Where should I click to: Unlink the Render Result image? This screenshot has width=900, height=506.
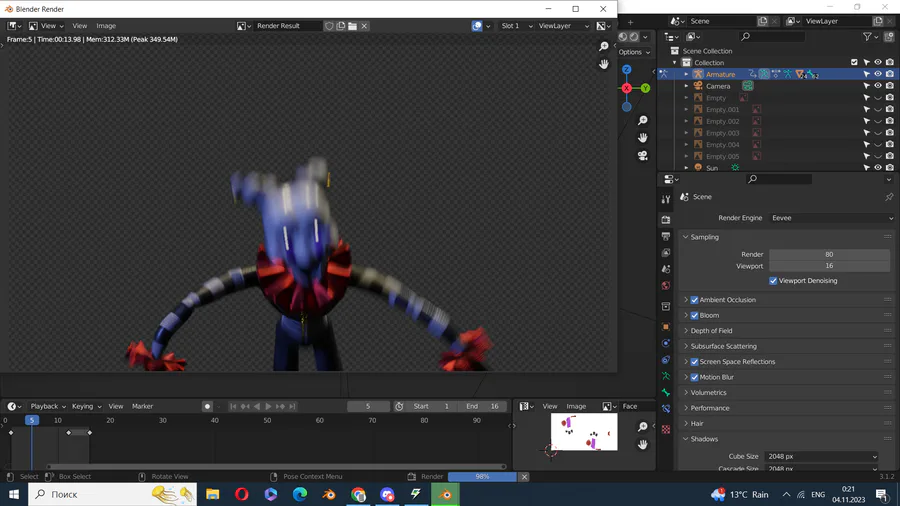364,26
